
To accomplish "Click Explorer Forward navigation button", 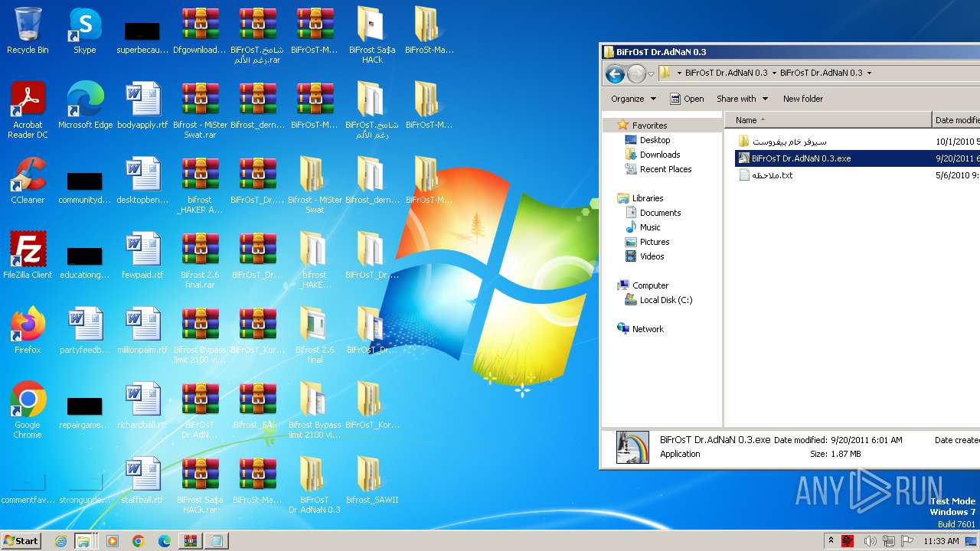I will 636,73.
